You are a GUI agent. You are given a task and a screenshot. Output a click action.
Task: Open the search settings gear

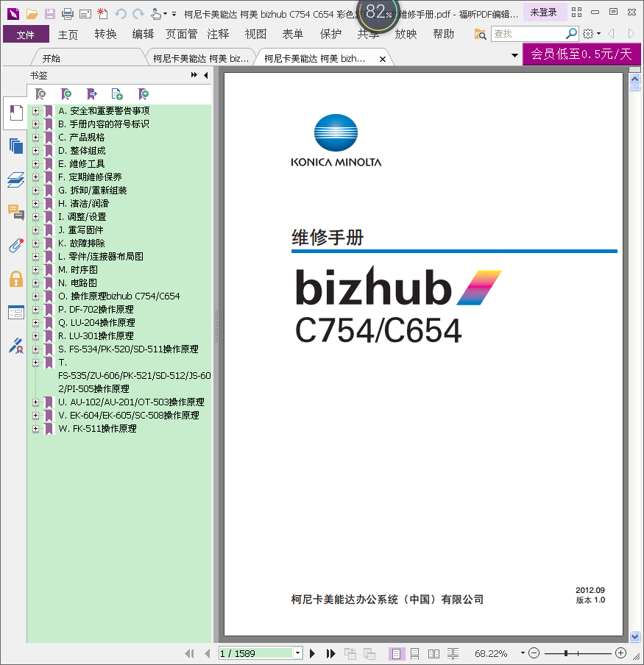tap(588, 34)
